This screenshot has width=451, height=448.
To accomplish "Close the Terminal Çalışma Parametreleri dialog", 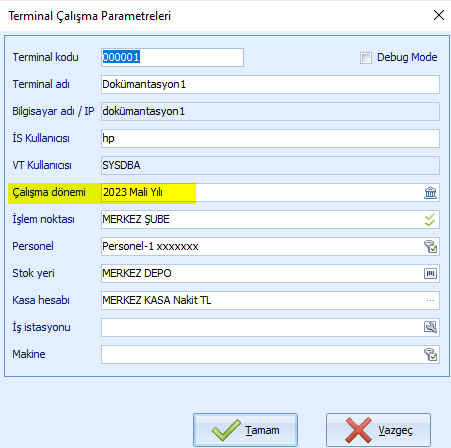I will (x=439, y=15).
